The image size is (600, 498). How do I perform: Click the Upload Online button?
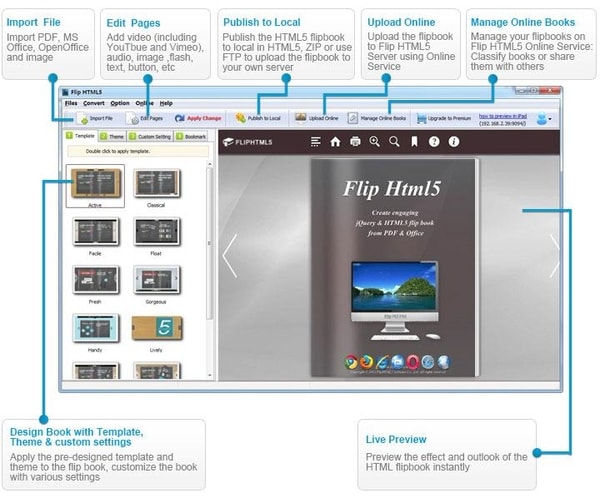tap(316, 118)
